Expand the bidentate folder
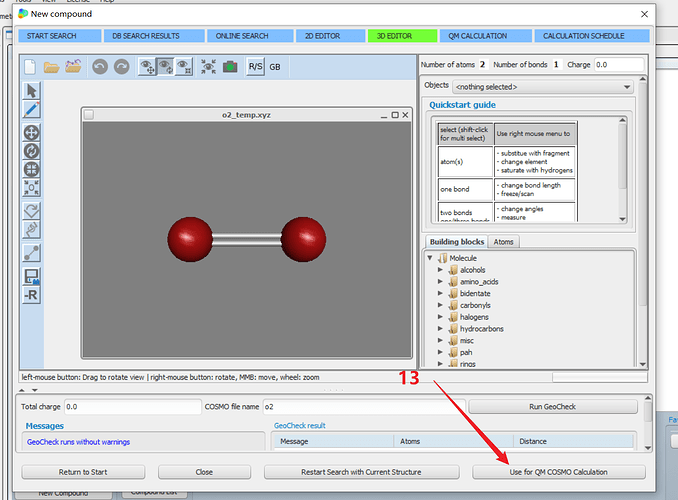678x500 pixels. pyautogui.click(x=440, y=293)
